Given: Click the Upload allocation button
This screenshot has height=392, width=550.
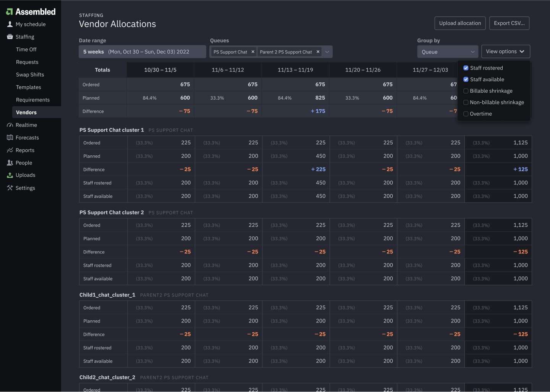Looking at the screenshot, I should (x=460, y=23).
